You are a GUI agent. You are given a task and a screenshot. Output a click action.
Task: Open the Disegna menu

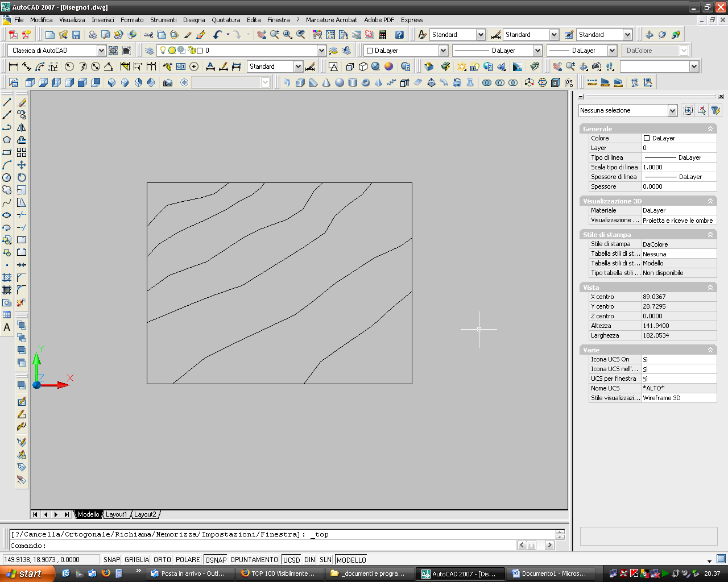tap(194, 20)
